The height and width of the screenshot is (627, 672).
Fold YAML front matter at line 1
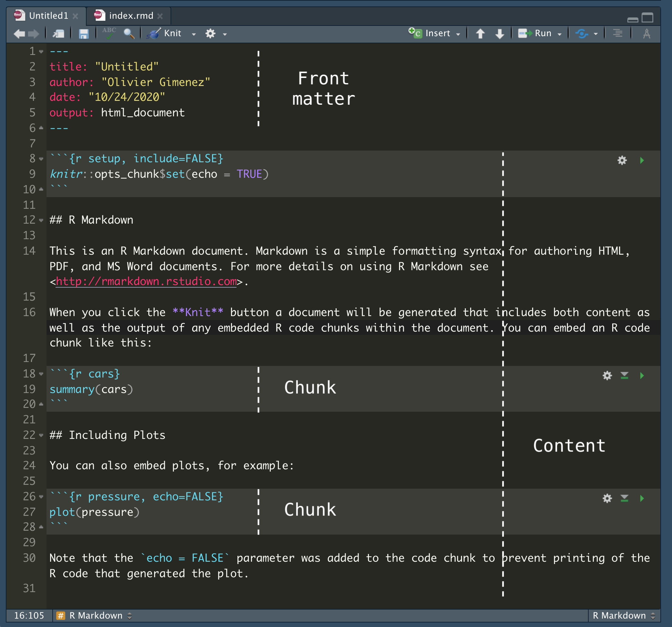pos(41,52)
